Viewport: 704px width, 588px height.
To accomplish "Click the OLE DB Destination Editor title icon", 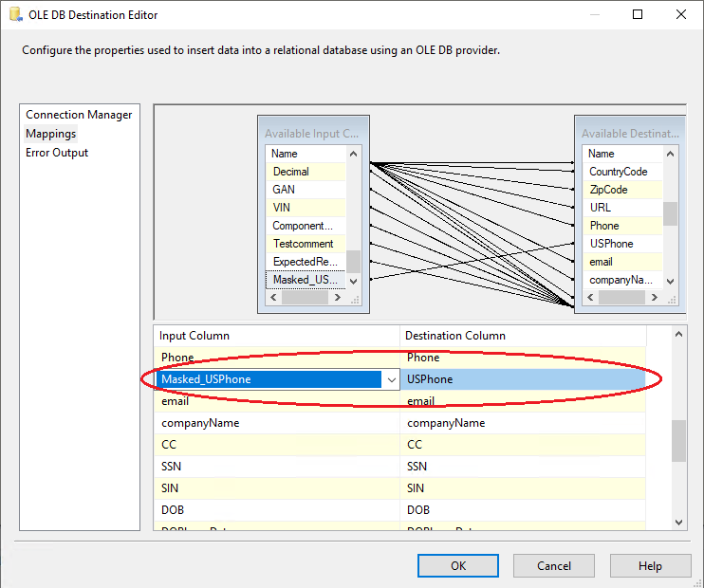I will 14,15.
